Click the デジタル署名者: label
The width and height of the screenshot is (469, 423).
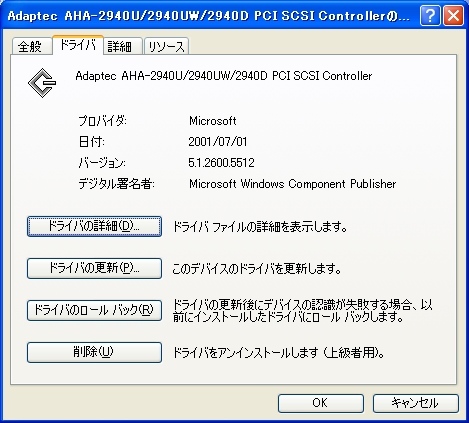116,184
